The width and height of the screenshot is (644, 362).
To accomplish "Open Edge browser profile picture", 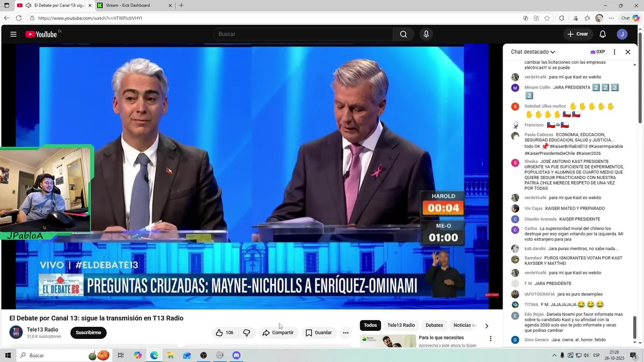I will coord(599,18).
